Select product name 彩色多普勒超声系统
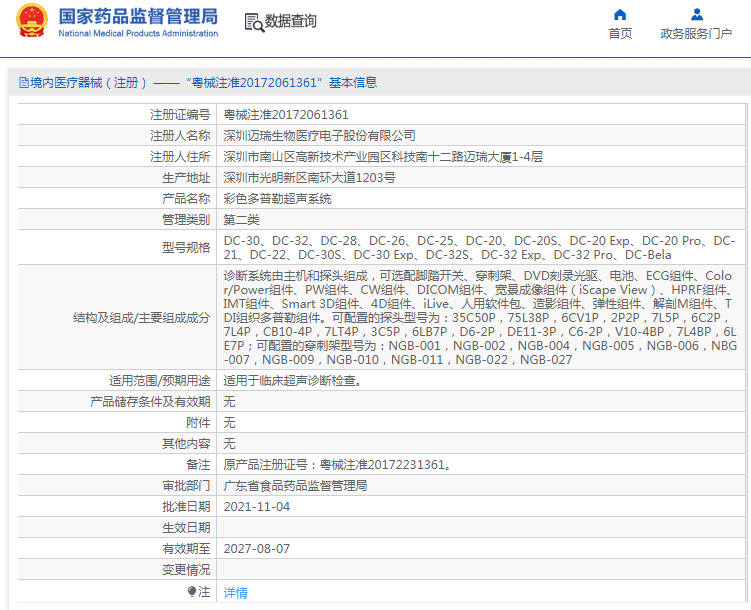This screenshot has width=751, height=610. pos(277,199)
